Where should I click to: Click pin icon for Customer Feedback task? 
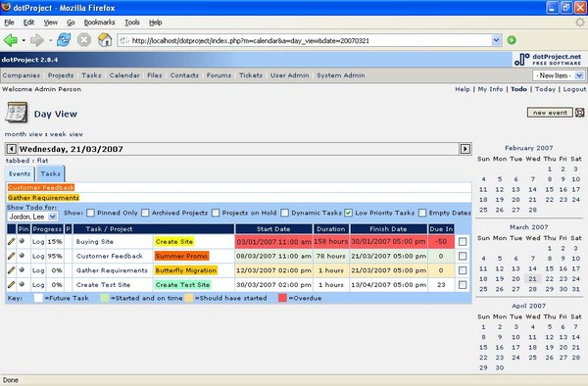click(22, 256)
